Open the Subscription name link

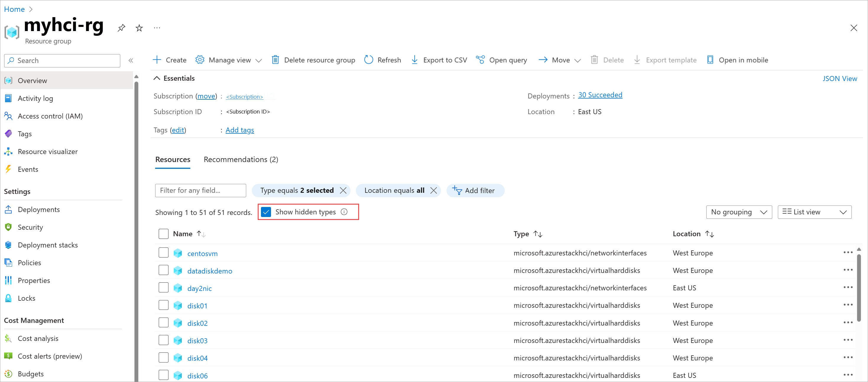244,97
